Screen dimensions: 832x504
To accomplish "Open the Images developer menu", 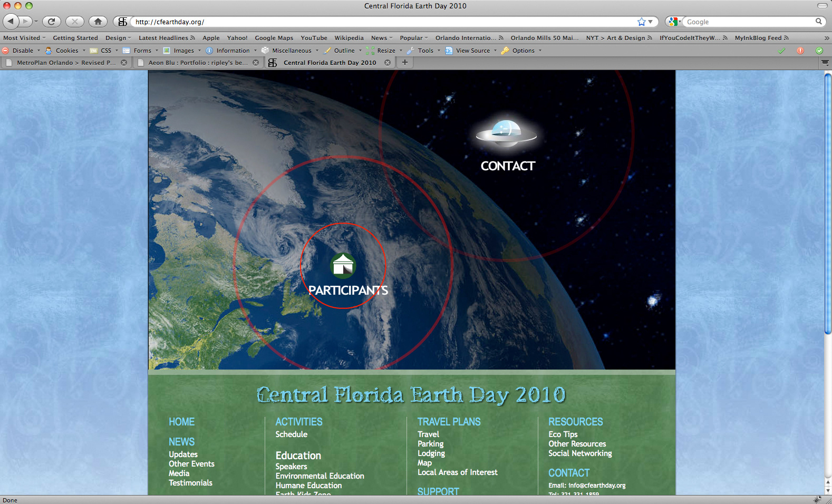I will 182,51.
